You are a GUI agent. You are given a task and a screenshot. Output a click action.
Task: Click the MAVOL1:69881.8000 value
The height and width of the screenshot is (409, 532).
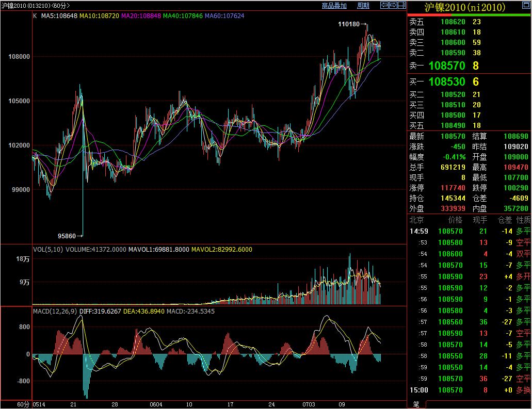pyautogui.click(x=158, y=250)
